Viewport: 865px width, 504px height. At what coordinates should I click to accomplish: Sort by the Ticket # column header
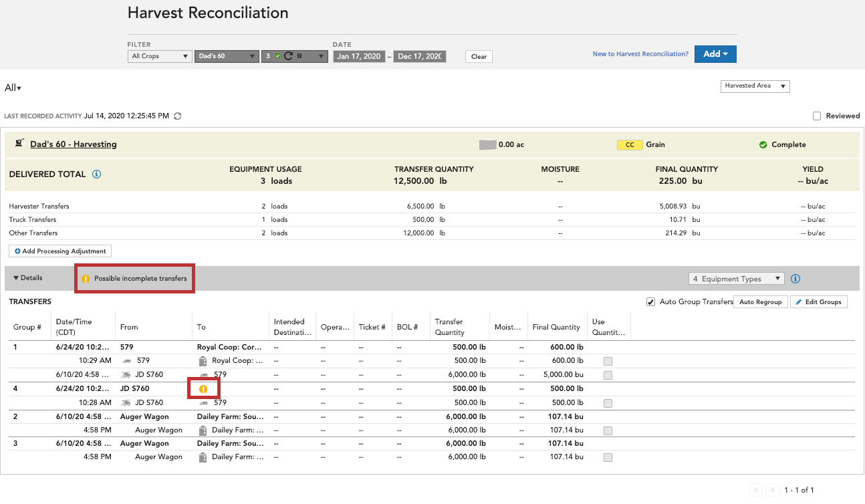pos(373,327)
